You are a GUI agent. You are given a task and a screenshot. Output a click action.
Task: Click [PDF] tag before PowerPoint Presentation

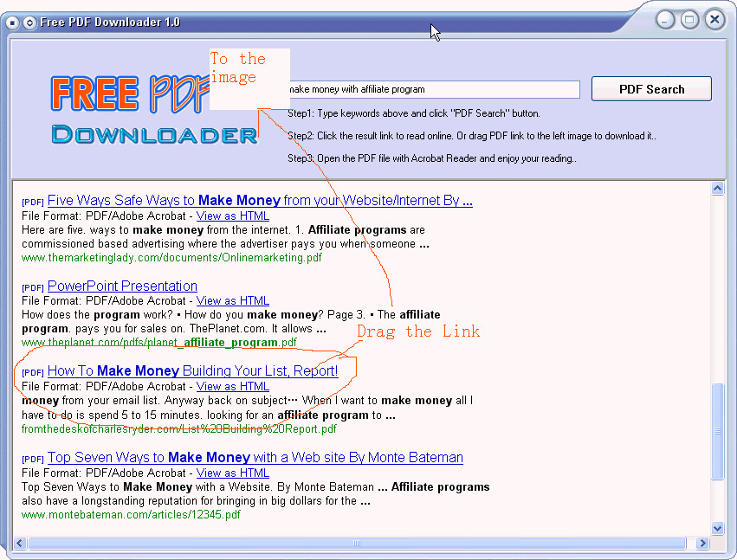[33, 287]
